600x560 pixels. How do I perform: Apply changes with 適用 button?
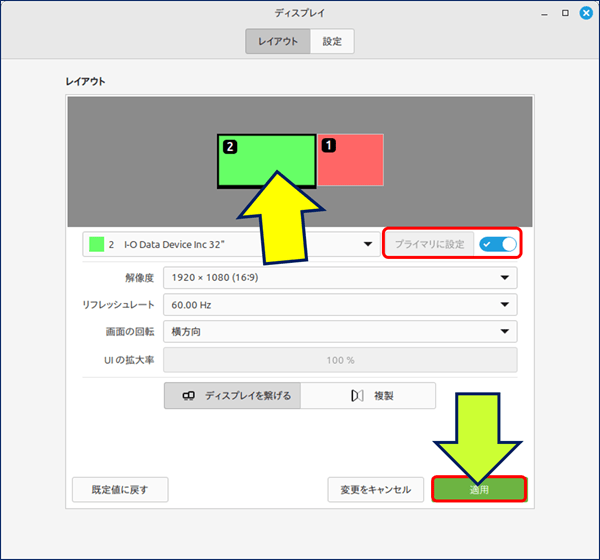point(479,489)
